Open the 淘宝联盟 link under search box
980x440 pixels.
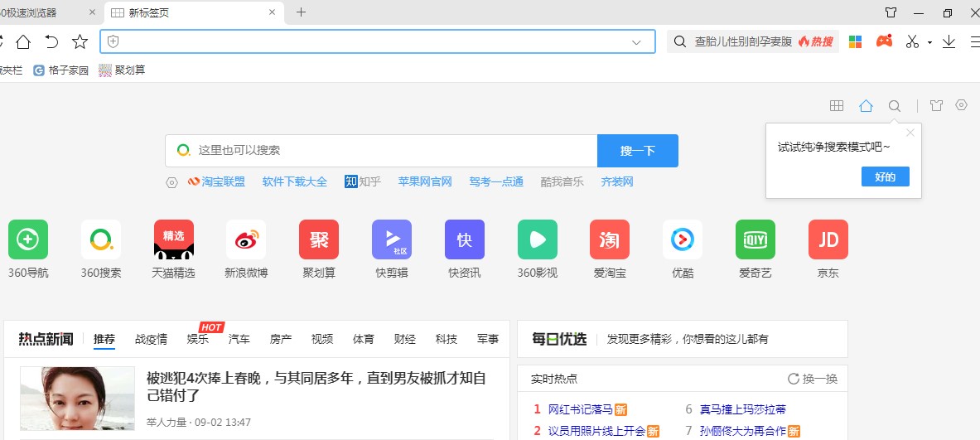pos(217,181)
